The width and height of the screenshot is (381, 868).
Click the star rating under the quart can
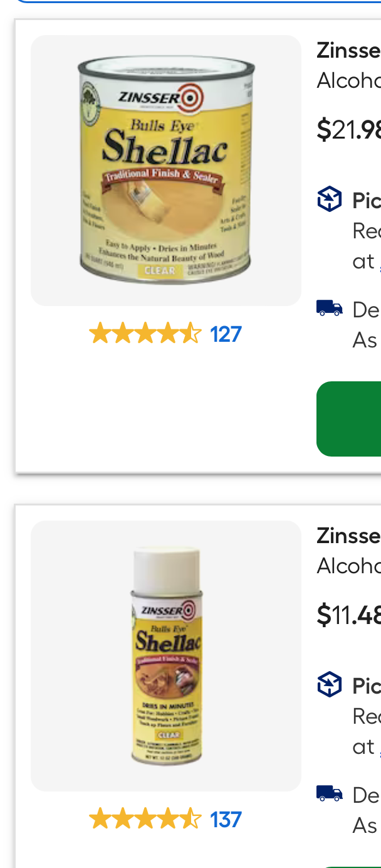145,334
